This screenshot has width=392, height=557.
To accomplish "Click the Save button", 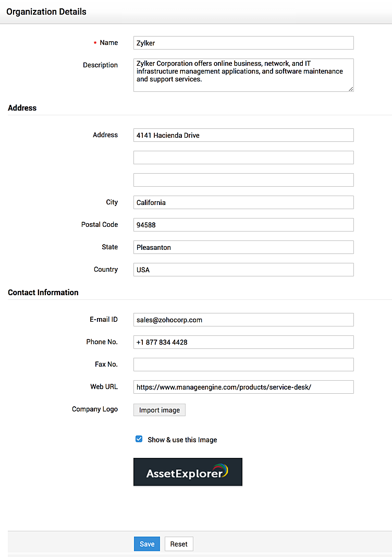I will click(147, 544).
